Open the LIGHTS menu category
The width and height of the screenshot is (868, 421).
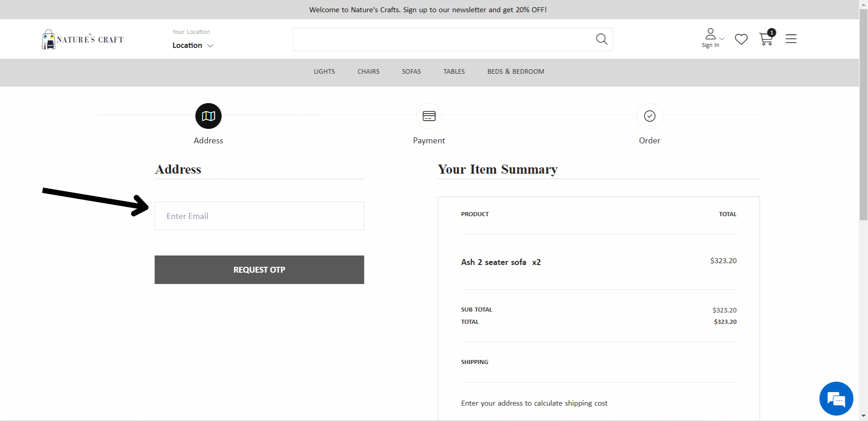point(324,71)
